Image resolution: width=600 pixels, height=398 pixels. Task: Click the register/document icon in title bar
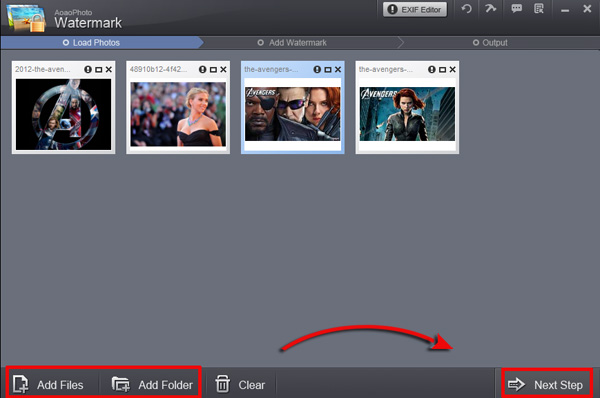[539, 8]
